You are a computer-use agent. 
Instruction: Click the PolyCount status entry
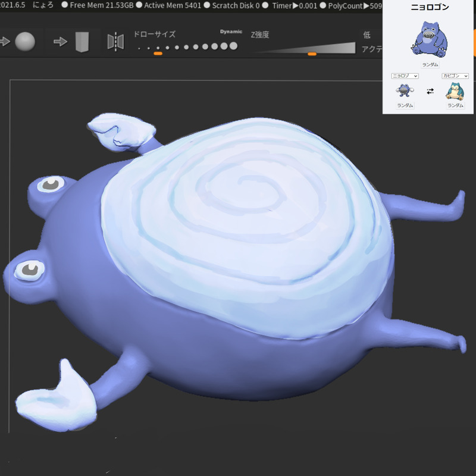(355, 6)
